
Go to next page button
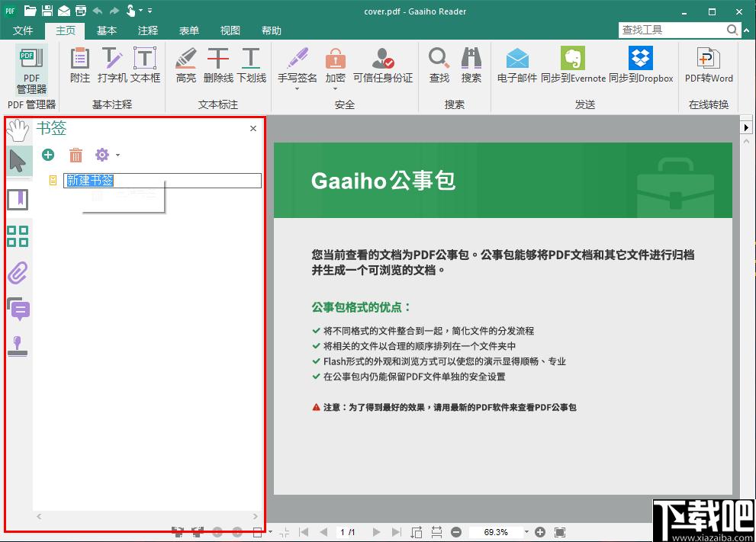coord(376,532)
